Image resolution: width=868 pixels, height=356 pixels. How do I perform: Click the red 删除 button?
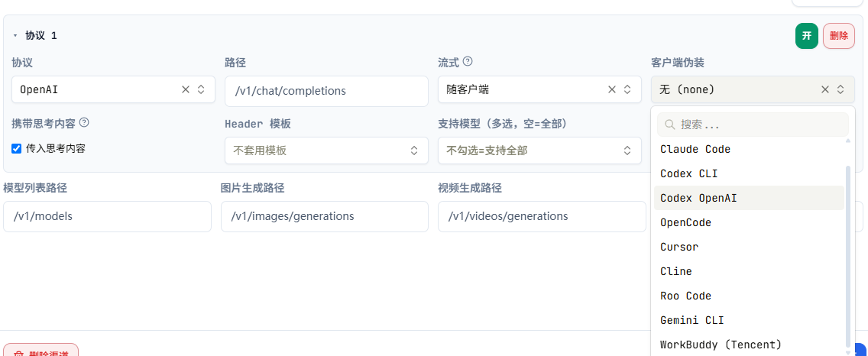pyautogui.click(x=839, y=36)
